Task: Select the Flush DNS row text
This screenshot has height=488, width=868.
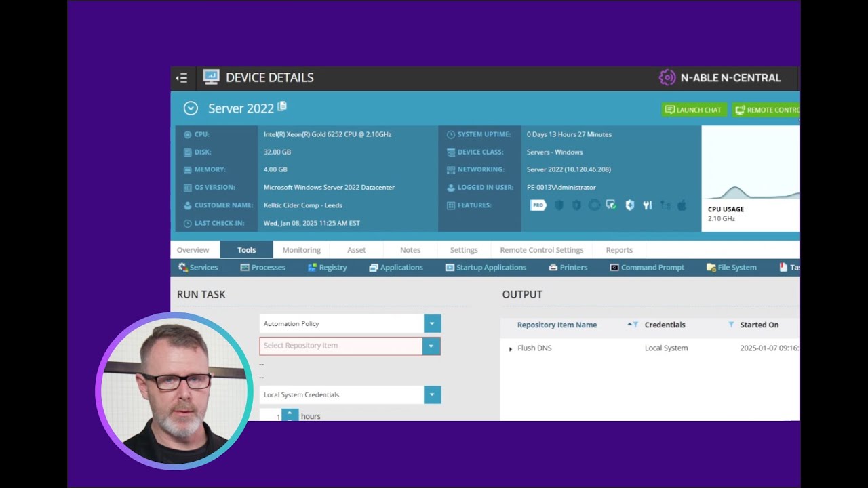Action: [534, 348]
